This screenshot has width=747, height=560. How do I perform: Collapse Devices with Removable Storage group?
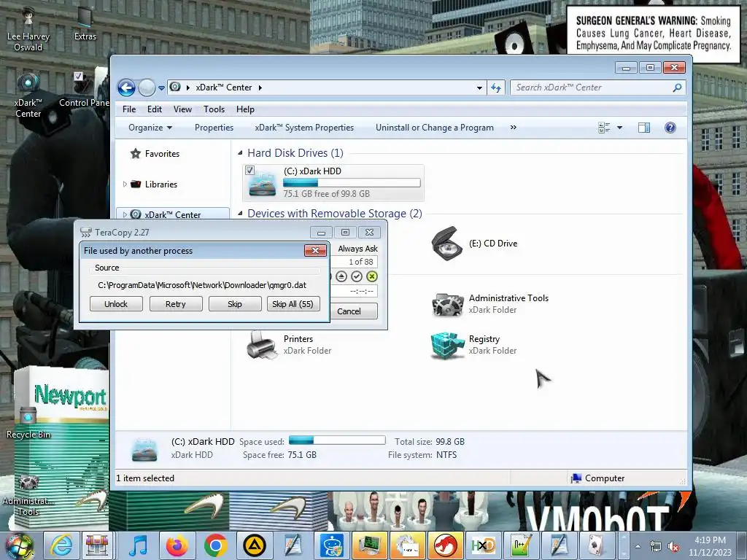coord(240,214)
